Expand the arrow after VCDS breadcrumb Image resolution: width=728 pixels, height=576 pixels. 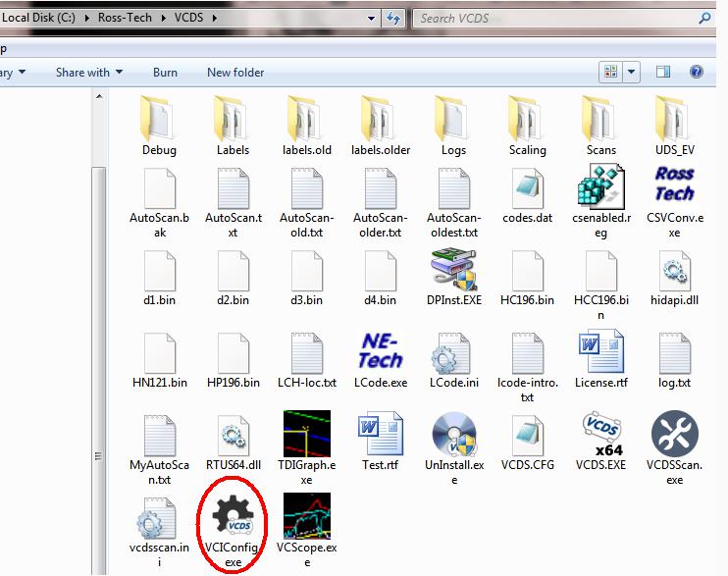tap(215, 18)
